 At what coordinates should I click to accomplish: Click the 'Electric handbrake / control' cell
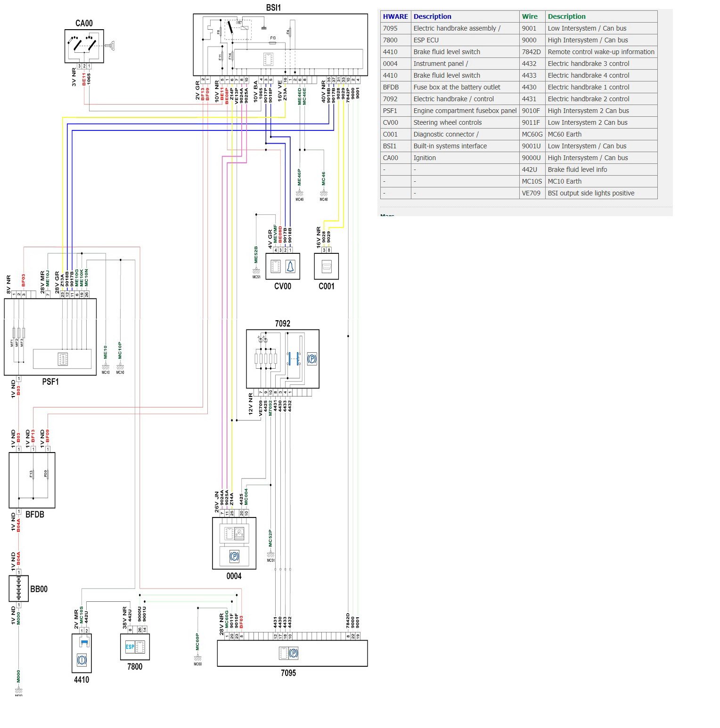coord(465,99)
